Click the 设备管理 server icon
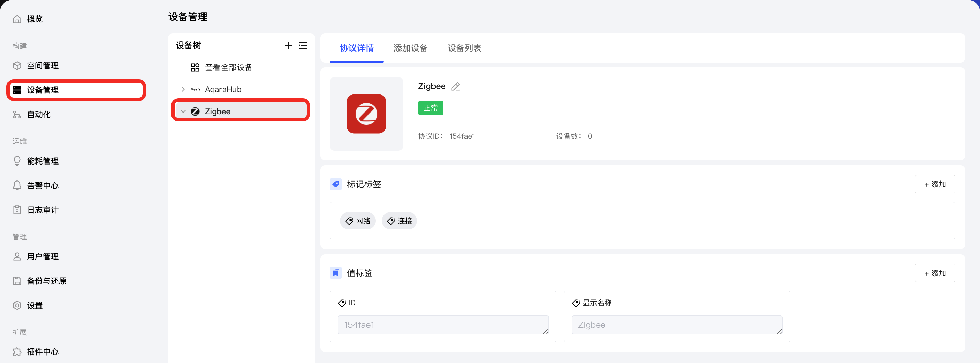Viewport: 980px width, 363px height. pyautogui.click(x=17, y=90)
